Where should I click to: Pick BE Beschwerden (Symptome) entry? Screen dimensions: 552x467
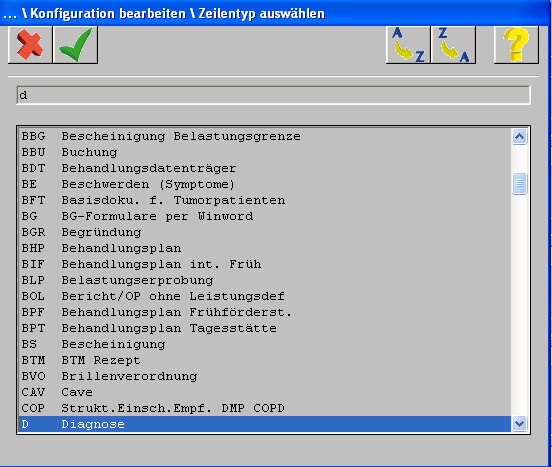265,184
